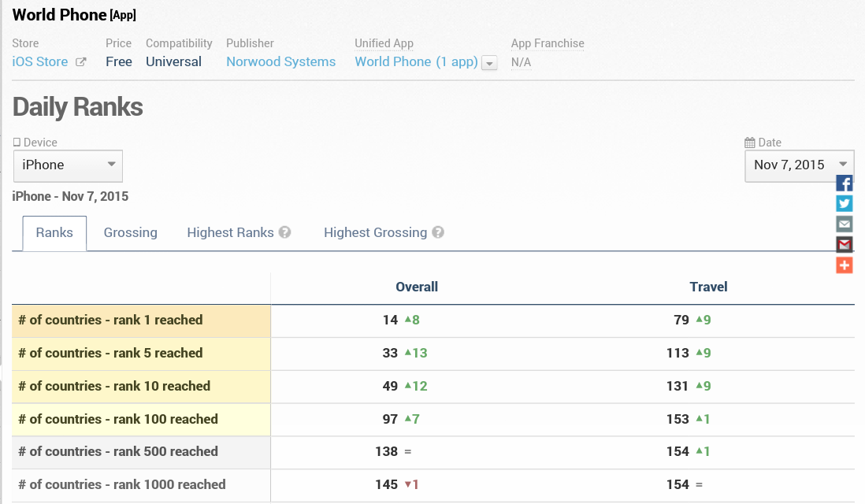Click the Travel column header

(708, 287)
